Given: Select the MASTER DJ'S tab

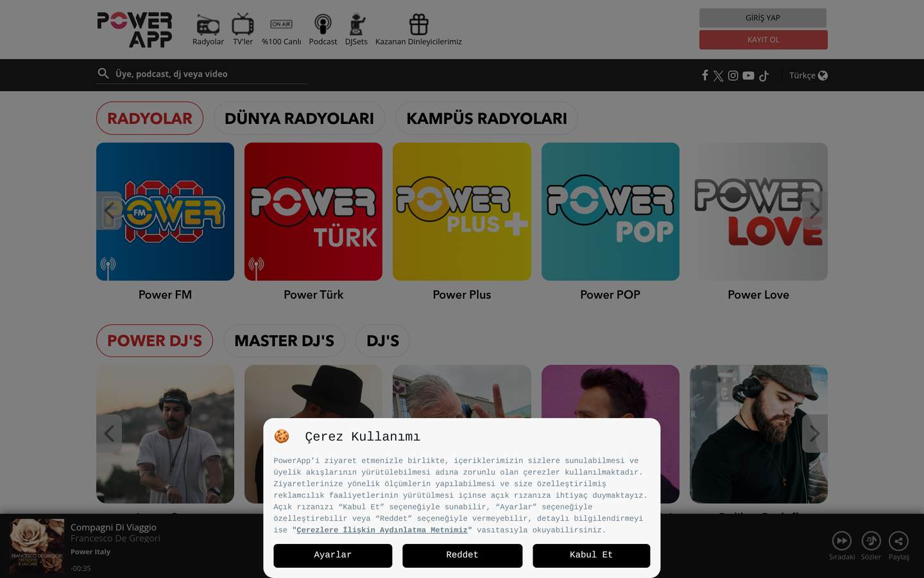Looking at the screenshot, I should pyautogui.click(x=284, y=340).
